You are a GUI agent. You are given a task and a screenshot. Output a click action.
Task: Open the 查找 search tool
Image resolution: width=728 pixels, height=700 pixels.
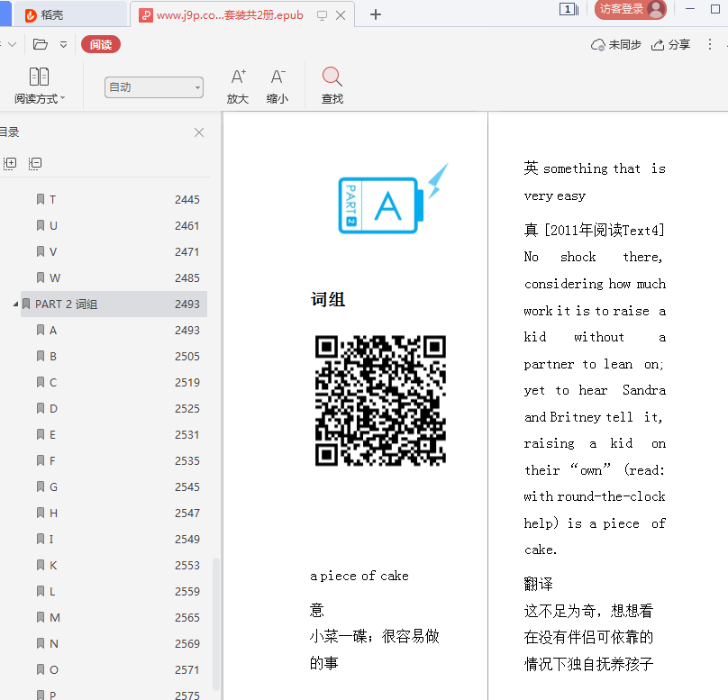click(332, 86)
